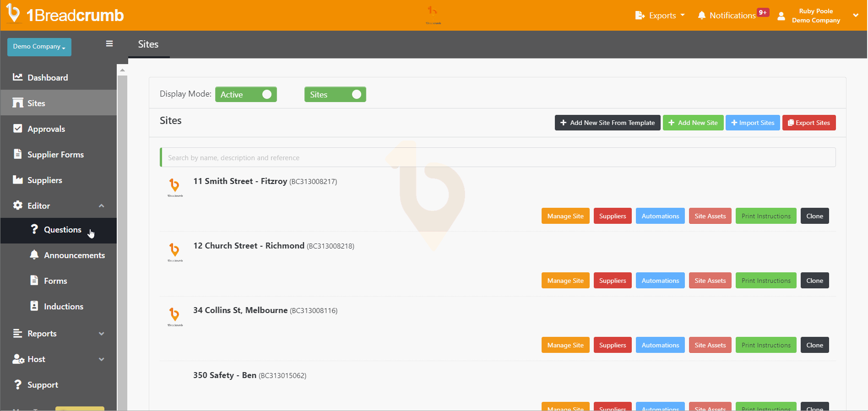The image size is (868, 411).
Task: Open Questions in the Editor submenu
Action: pyautogui.click(x=62, y=230)
